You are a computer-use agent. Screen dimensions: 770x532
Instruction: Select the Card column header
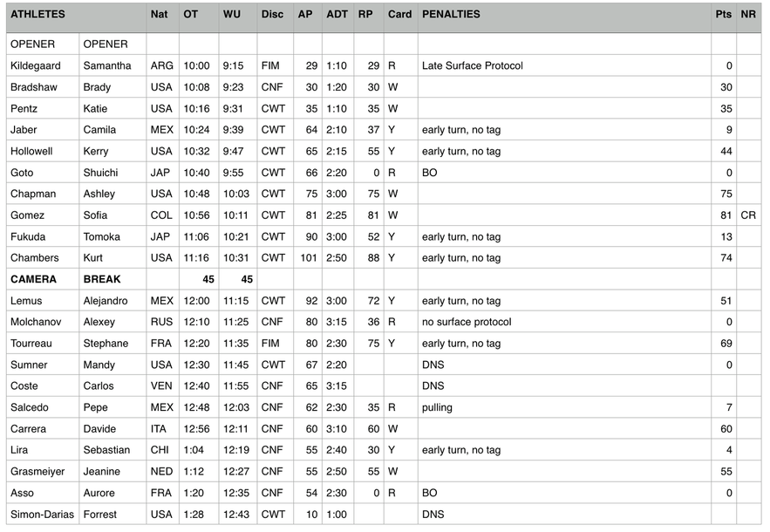(399, 15)
